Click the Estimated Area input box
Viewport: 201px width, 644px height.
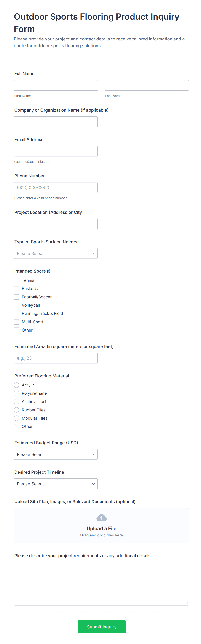56,358
